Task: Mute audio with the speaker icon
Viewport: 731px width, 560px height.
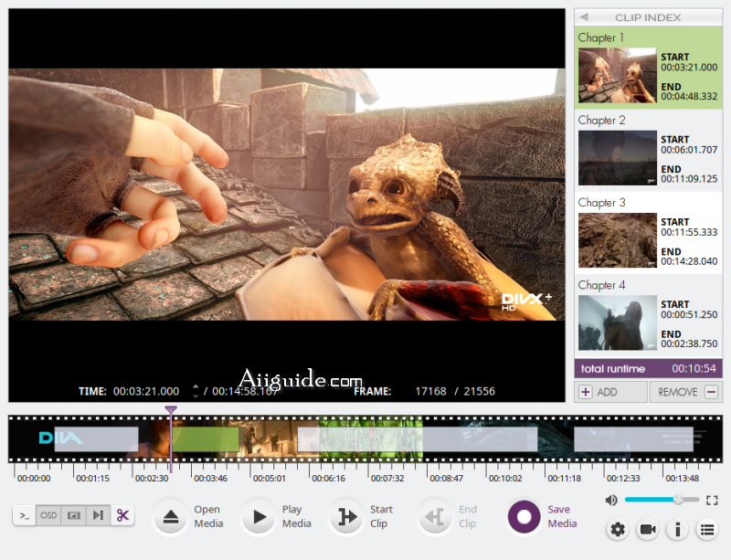Action: pos(610,500)
